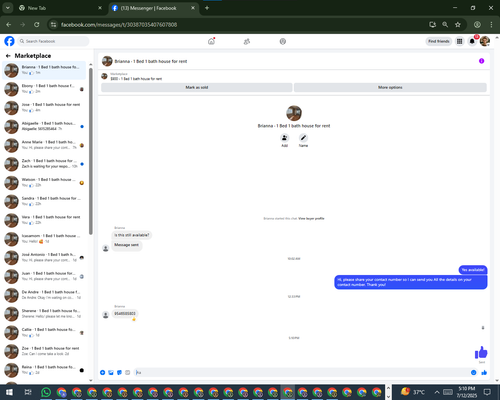Image resolution: width=500 pixels, height=400 pixels.
Task: Open the View buyer profile link
Action: (x=311, y=219)
